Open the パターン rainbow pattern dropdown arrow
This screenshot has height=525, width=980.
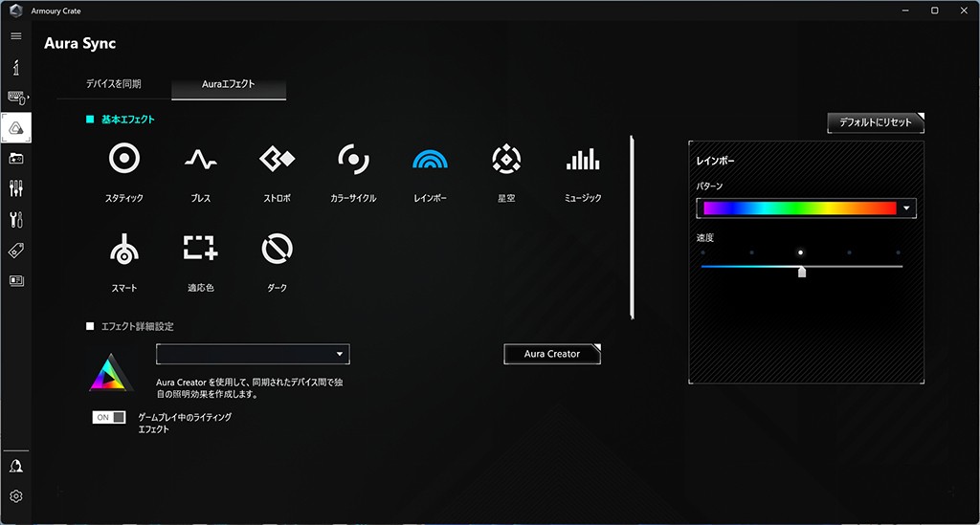(x=906, y=208)
